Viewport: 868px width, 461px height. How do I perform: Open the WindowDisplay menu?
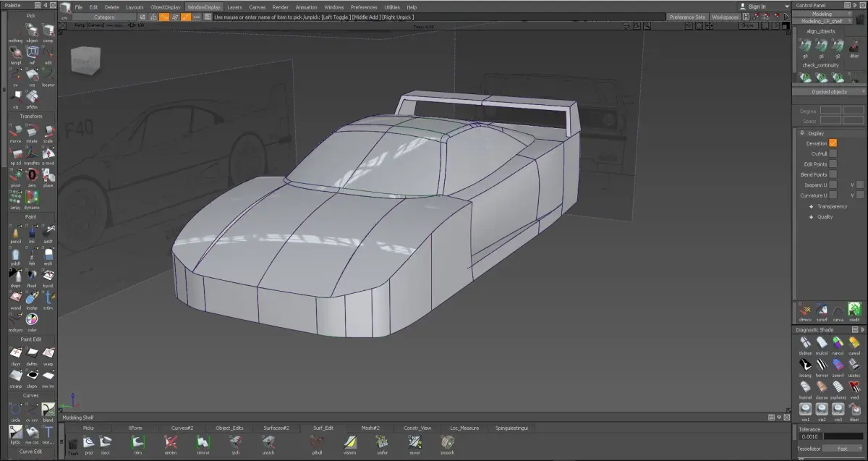pyautogui.click(x=204, y=7)
